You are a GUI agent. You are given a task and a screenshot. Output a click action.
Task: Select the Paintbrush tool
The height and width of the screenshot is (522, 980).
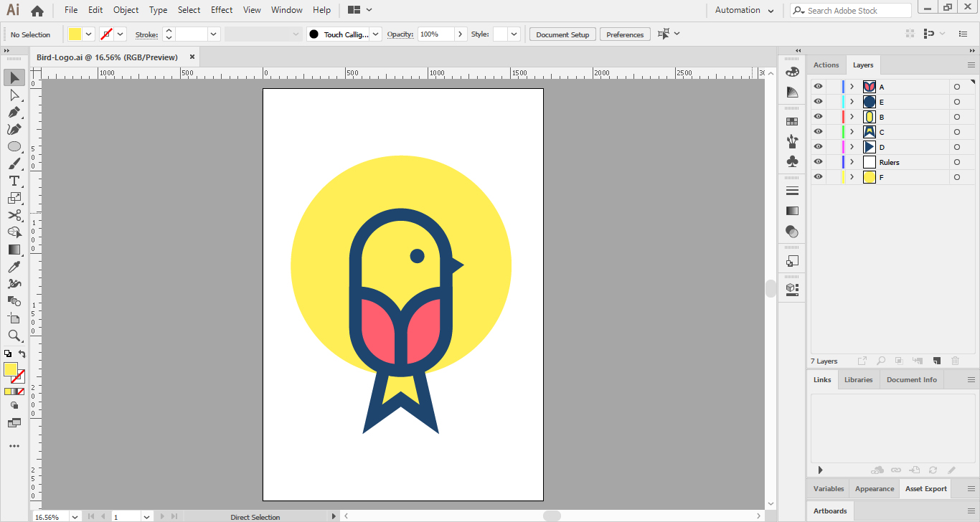click(14, 163)
